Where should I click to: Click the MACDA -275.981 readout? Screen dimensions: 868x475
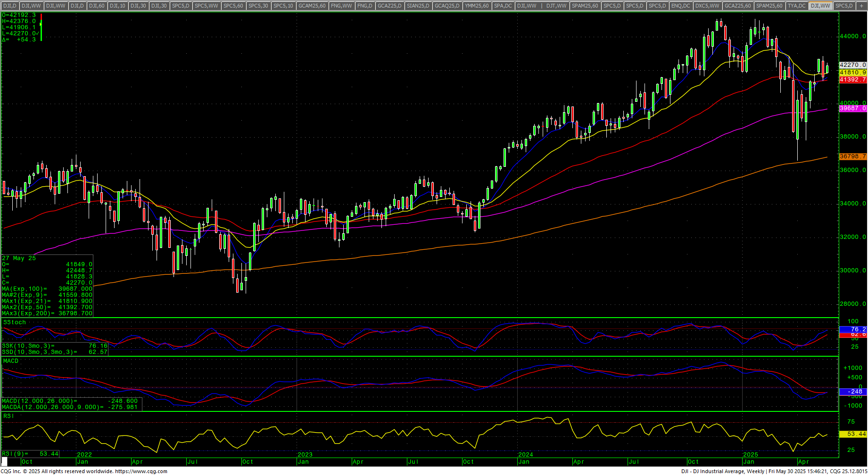point(70,407)
